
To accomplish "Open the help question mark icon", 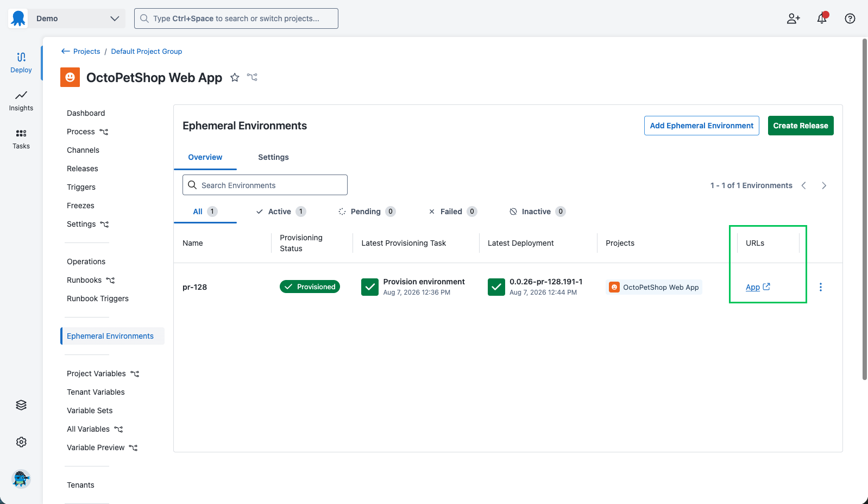I will [x=850, y=18].
